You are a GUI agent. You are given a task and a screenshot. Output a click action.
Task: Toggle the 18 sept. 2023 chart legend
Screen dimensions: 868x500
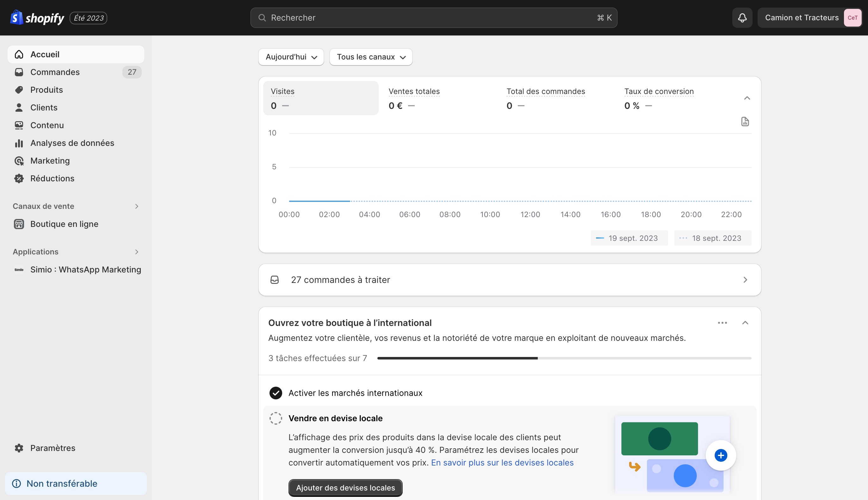pyautogui.click(x=712, y=238)
